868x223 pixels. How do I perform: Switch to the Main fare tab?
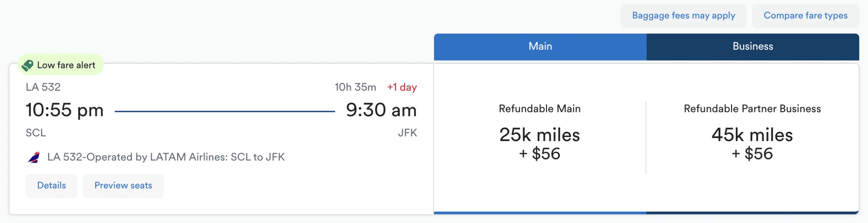[x=540, y=46]
